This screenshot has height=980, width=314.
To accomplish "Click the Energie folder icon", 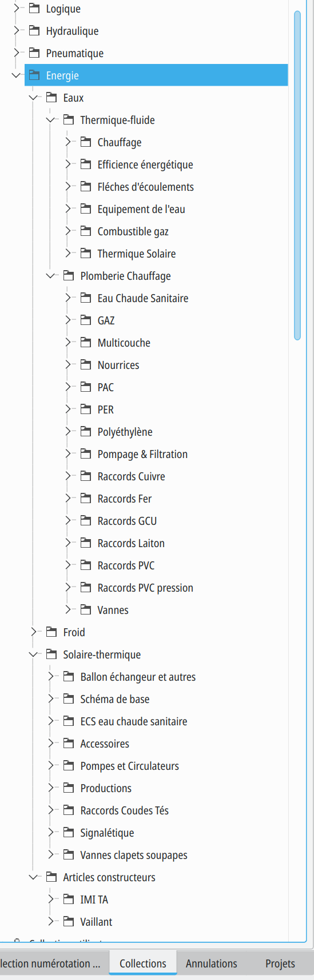I will pos(34,75).
